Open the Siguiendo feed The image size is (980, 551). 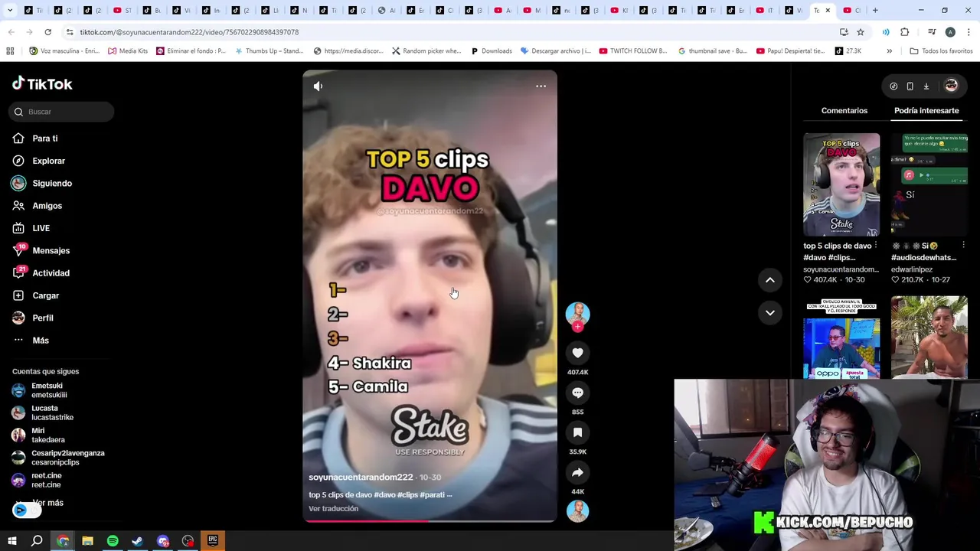click(52, 184)
